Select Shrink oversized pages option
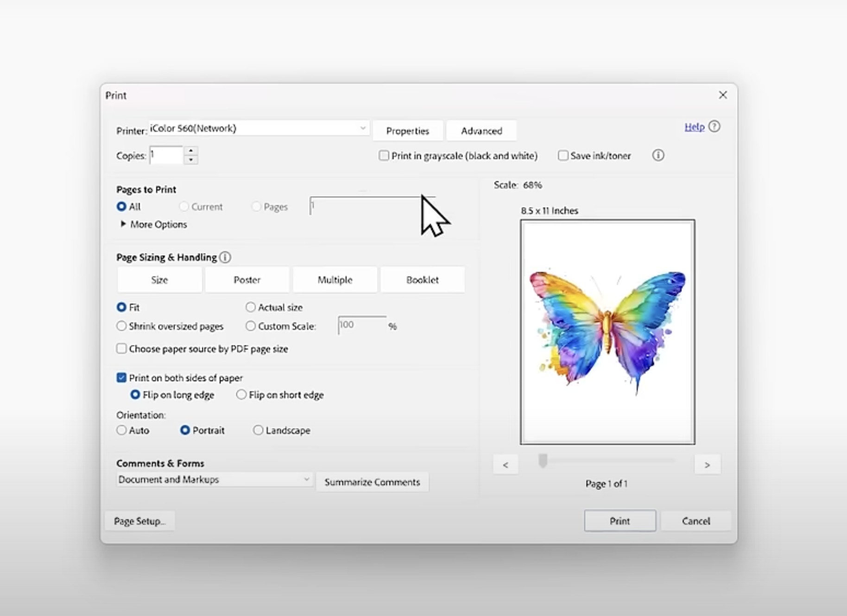 pos(121,326)
